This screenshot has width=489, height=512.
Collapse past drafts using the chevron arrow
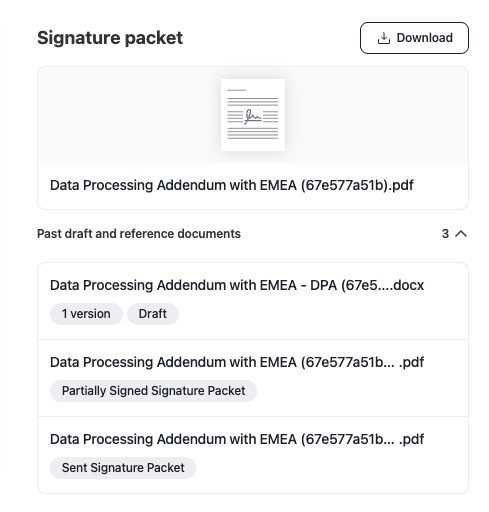pyautogui.click(x=461, y=234)
